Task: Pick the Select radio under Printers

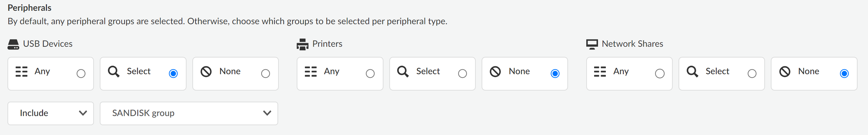Action: [x=462, y=74]
